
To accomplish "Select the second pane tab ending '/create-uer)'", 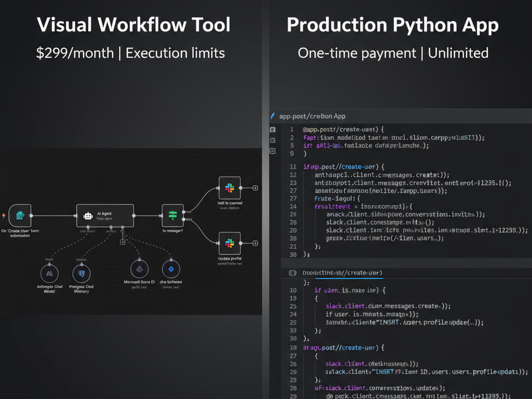I will point(342,273).
